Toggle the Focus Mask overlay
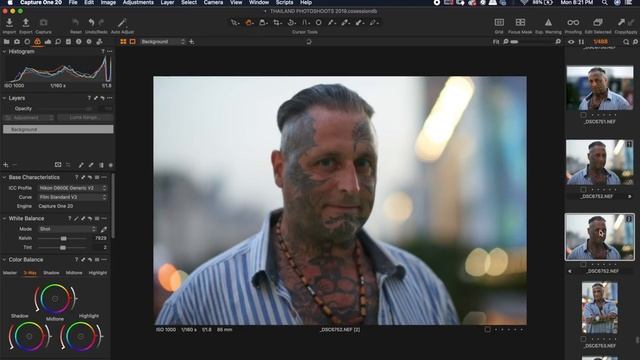The image size is (640, 360). tap(520, 22)
